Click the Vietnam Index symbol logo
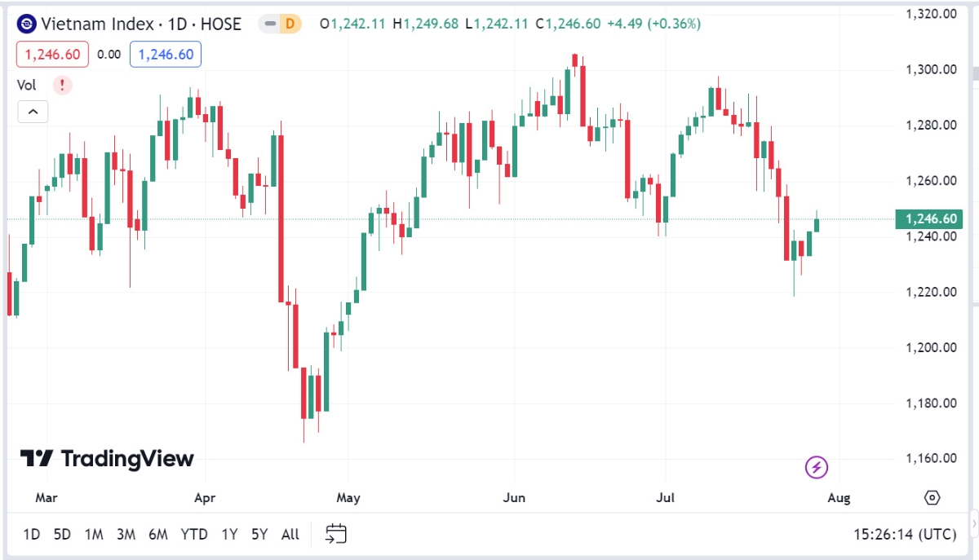The image size is (979, 560). [27, 24]
